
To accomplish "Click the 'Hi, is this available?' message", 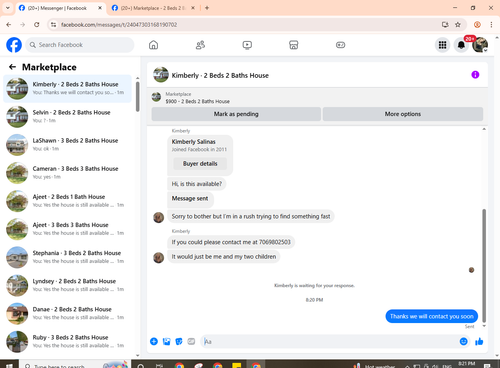I will (196, 184).
